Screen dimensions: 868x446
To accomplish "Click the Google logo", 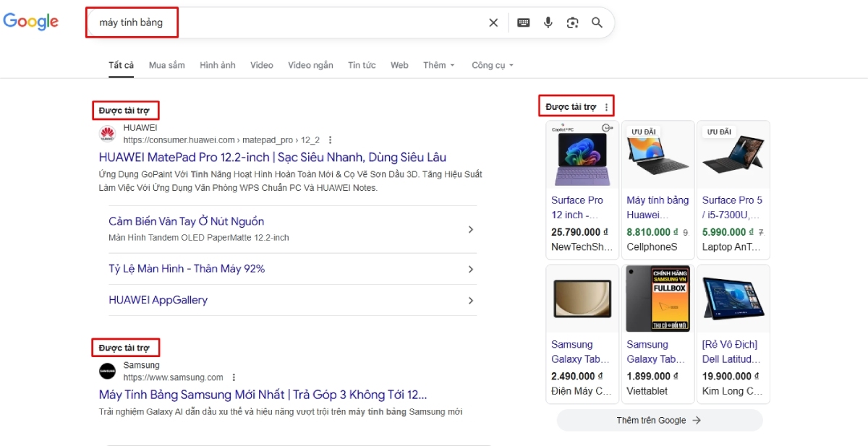I will 31,22.
